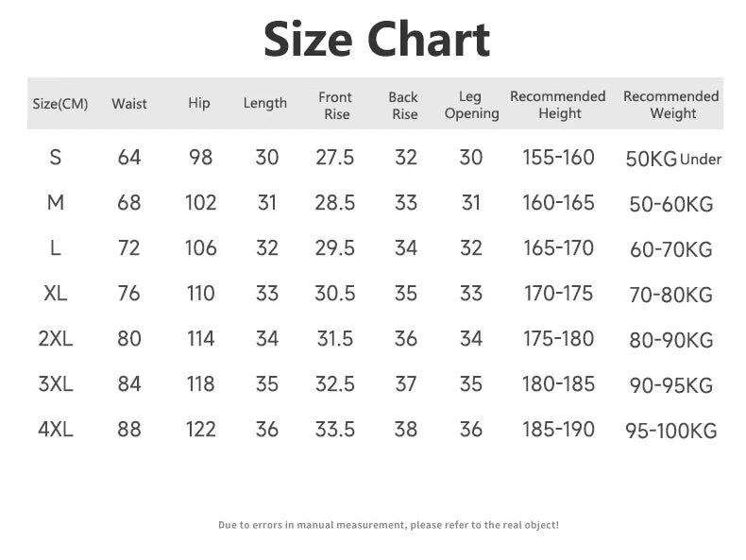Click the 95-100KG weight cell
746x560 pixels.
pos(671,432)
